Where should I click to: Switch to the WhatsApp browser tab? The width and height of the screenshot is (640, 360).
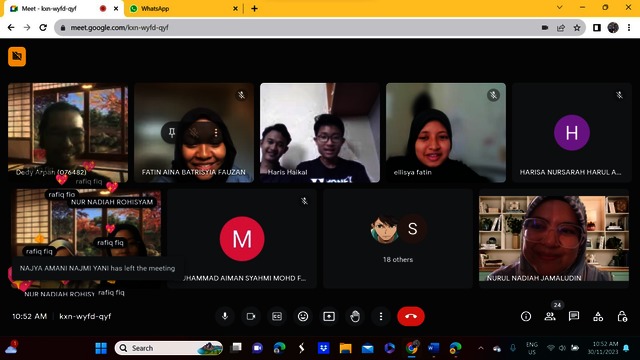(x=183, y=9)
